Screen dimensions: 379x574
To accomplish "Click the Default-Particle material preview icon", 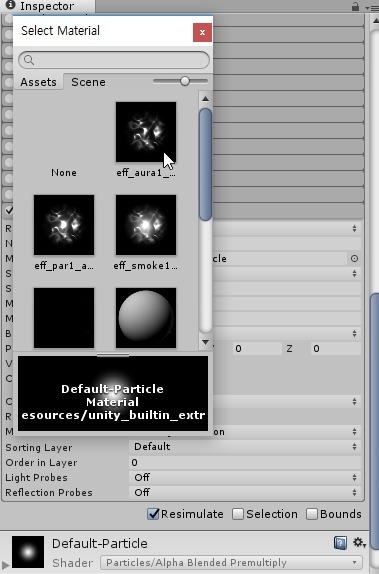I will 28,552.
